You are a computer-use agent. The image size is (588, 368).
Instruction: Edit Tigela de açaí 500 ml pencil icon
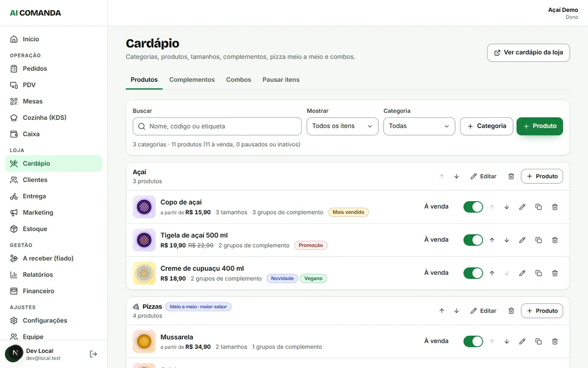[522, 240]
